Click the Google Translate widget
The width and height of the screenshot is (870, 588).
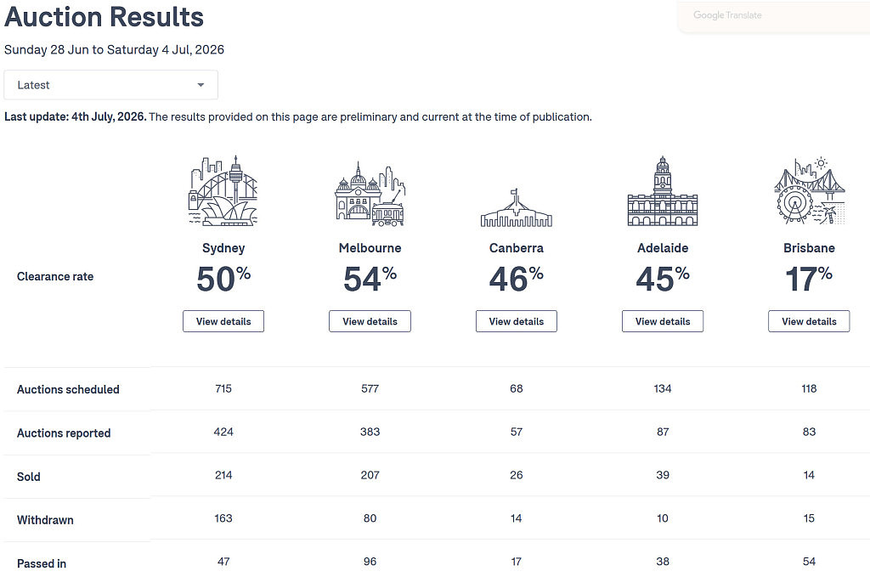(773, 16)
